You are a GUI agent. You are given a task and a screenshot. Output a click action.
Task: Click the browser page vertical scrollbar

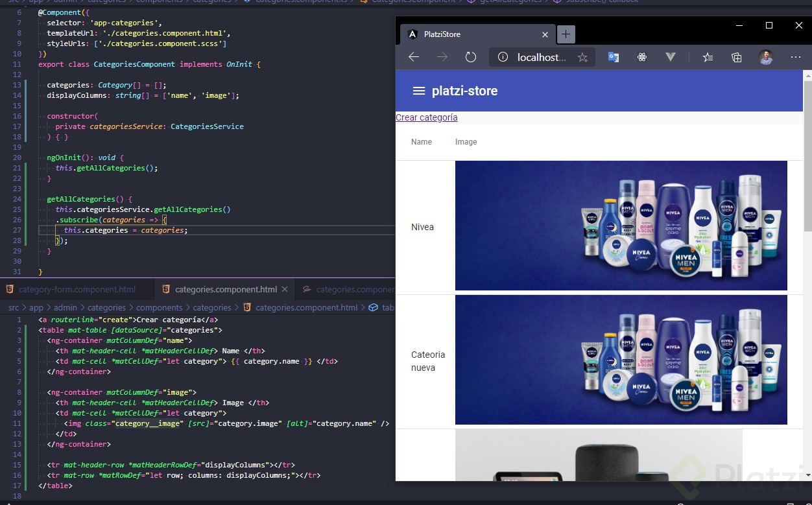(807, 156)
